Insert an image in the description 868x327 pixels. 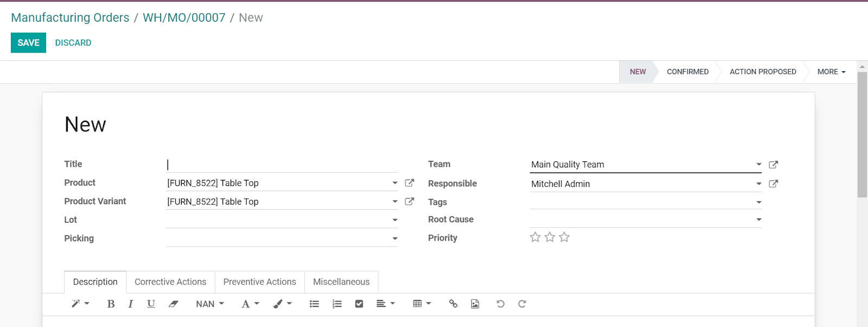tap(475, 304)
